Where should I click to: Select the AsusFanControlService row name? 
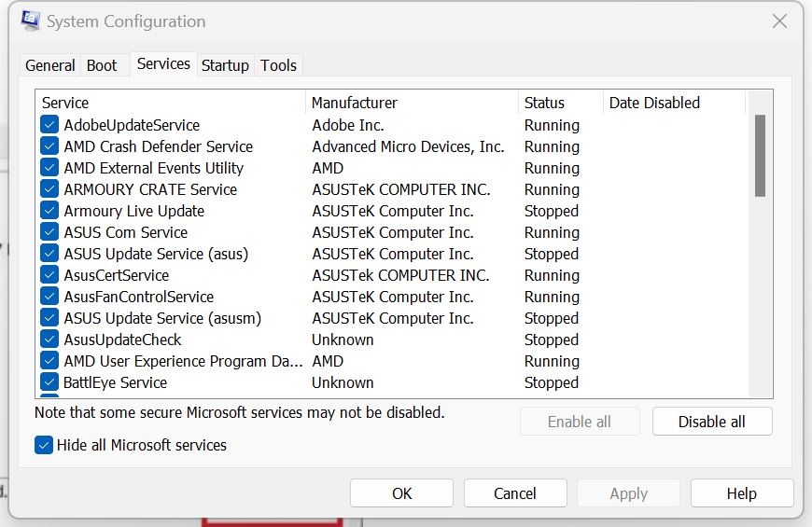138,297
